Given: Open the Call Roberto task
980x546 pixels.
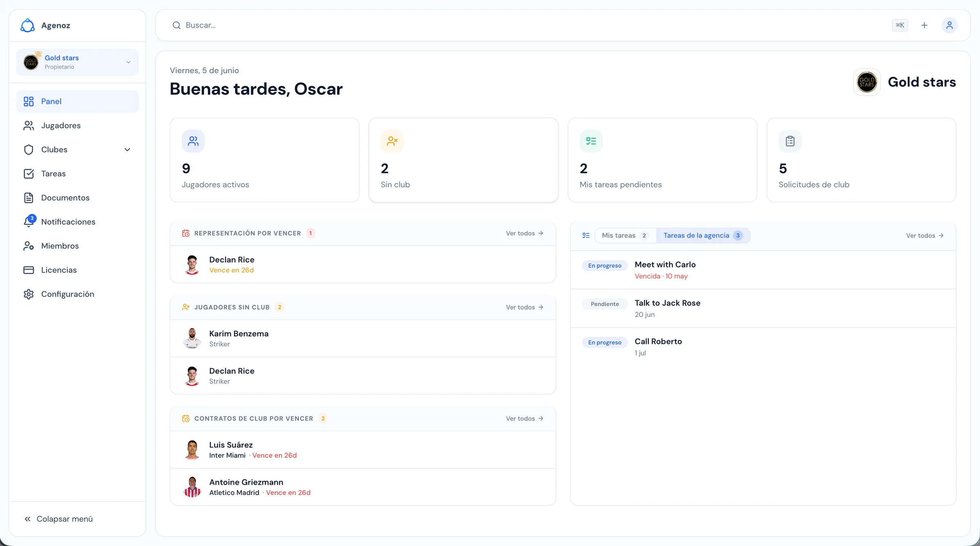Looking at the screenshot, I should [x=763, y=347].
